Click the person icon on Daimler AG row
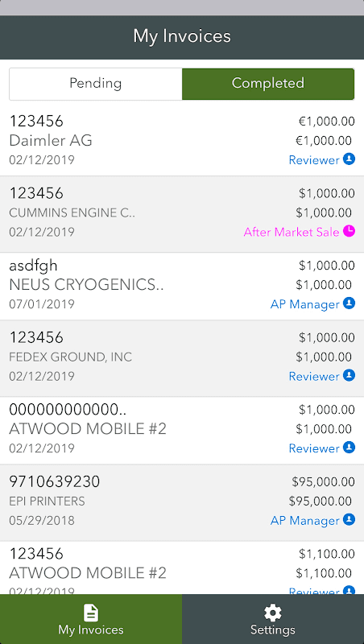 pos(349,159)
